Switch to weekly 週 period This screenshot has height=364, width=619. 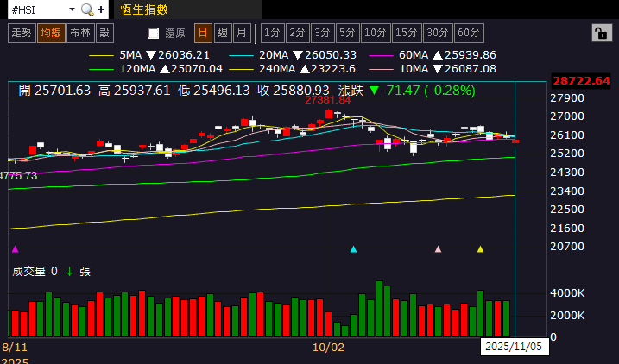tap(223, 33)
